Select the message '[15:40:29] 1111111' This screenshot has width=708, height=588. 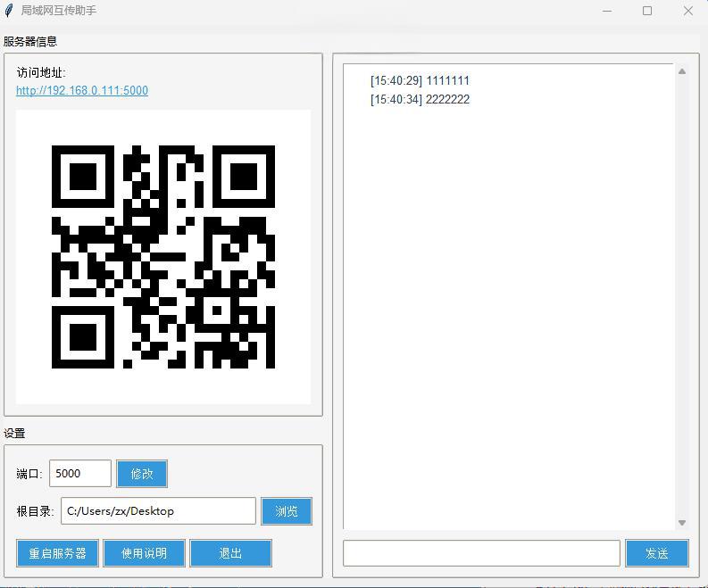420,81
